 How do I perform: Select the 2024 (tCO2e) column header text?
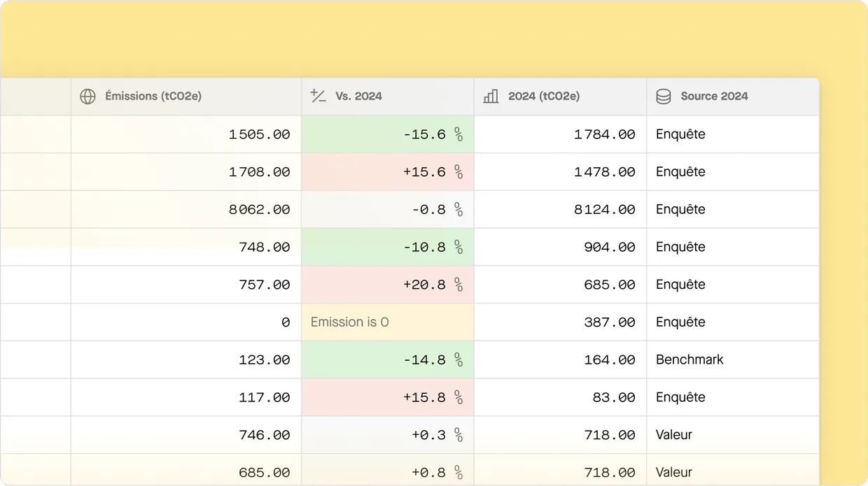pyautogui.click(x=544, y=97)
